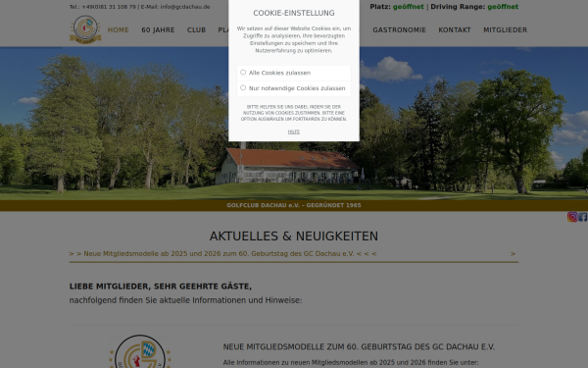588x368 pixels.
Task: Click phone number +49(0)81 31 108 79
Action: pyautogui.click(x=109, y=7)
